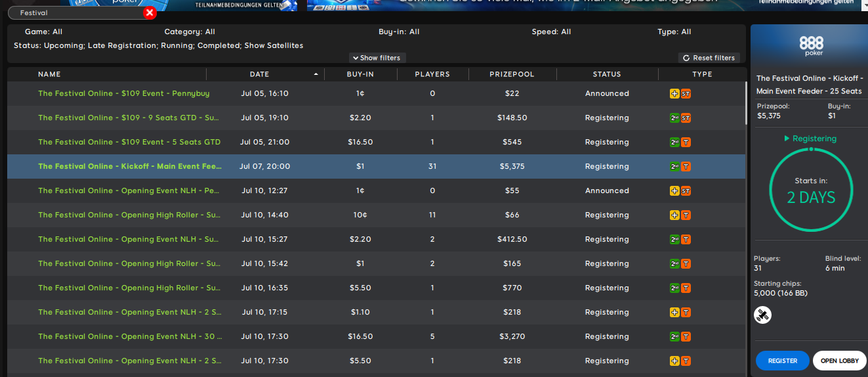The height and width of the screenshot is (377, 868).
Task: Click green 2nd icon in Jul 10, 15:42 row
Action: point(674,264)
